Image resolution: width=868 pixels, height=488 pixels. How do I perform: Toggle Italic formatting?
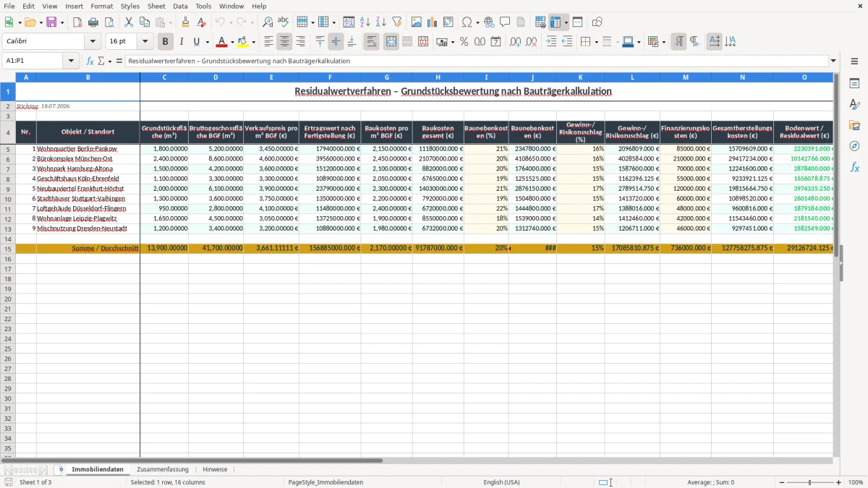[182, 42]
